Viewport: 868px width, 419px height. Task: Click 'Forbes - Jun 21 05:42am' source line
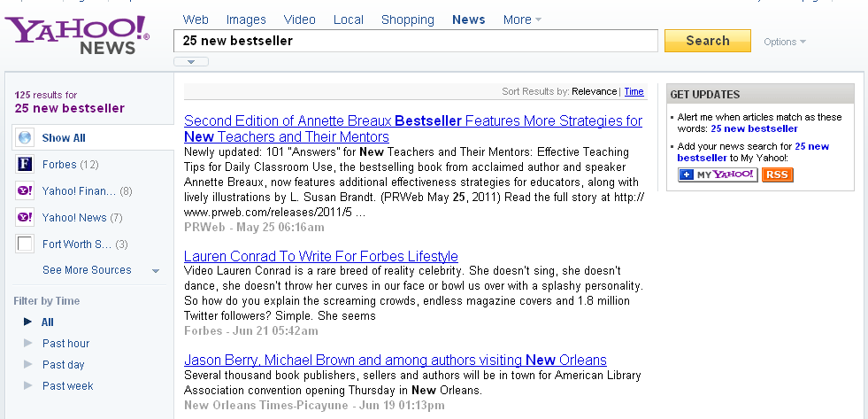tap(250, 331)
